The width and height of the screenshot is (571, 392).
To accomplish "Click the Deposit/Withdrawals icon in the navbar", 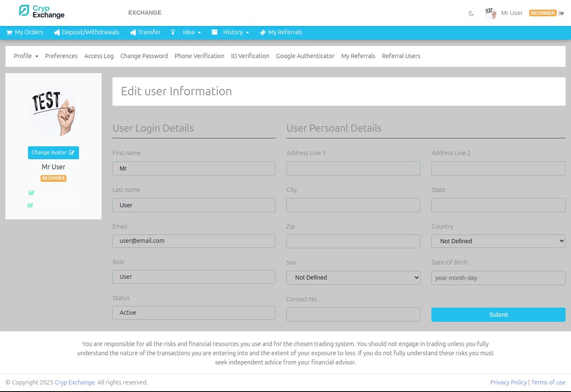I will [x=57, y=33].
